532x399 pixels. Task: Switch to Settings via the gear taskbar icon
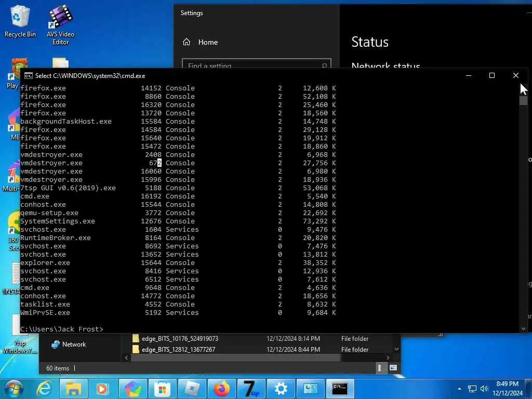(281, 389)
